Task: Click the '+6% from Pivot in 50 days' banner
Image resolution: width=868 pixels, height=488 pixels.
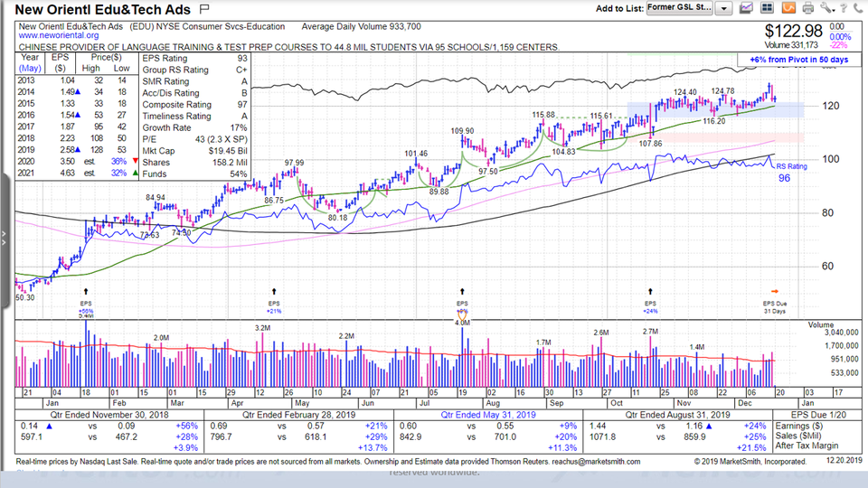Action: coord(798,60)
